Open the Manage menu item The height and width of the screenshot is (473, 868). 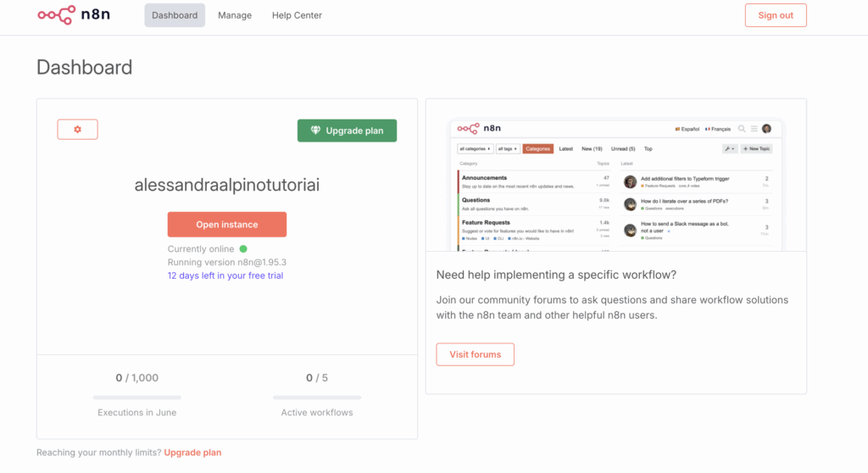[x=235, y=15]
